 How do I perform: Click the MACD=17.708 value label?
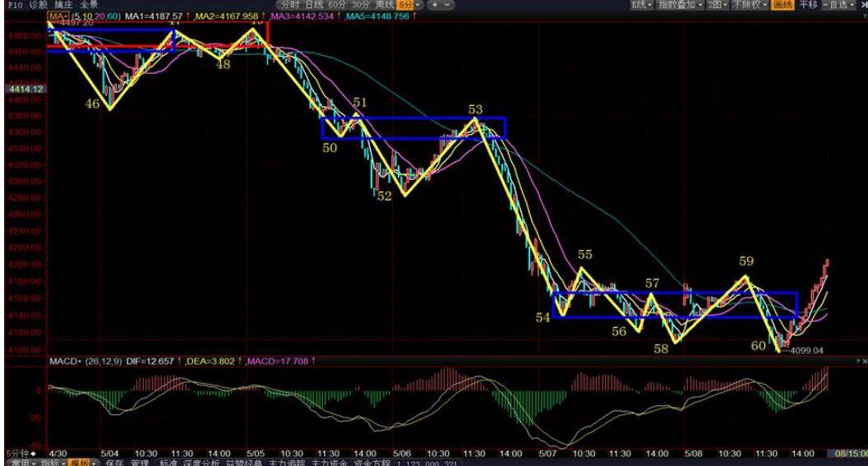[x=278, y=362]
